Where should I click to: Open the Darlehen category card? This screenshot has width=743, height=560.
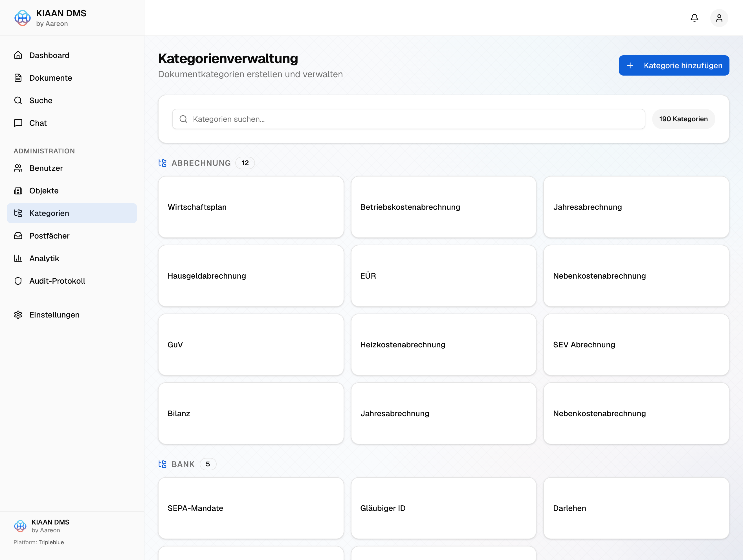click(x=636, y=508)
